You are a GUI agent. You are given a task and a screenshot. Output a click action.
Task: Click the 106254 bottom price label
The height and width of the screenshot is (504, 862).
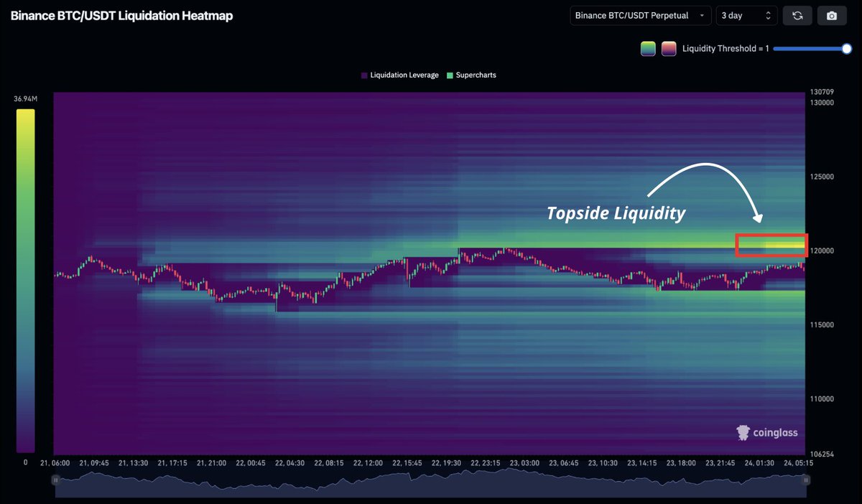click(x=822, y=454)
